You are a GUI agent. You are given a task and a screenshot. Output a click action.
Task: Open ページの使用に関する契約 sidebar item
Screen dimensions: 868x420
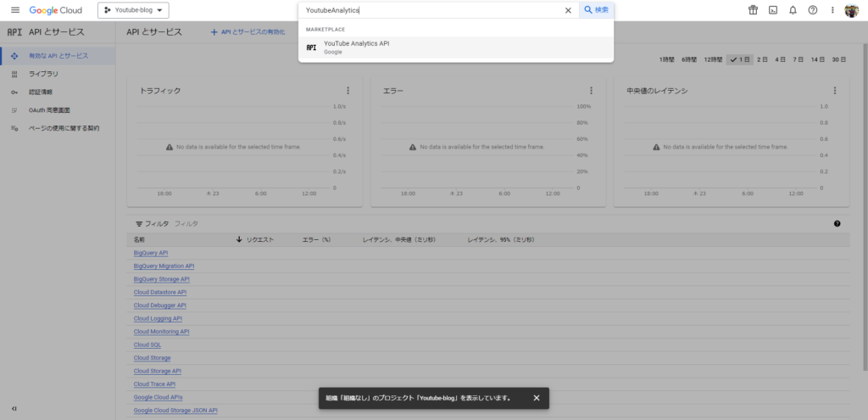(x=58, y=128)
